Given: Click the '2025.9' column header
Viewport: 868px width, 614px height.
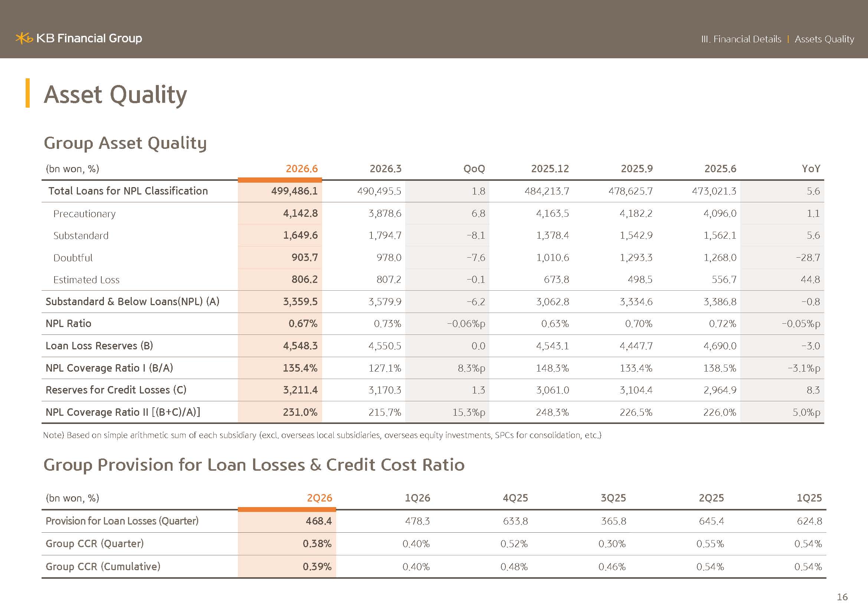Looking at the screenshot, I should tap(637, 169).
